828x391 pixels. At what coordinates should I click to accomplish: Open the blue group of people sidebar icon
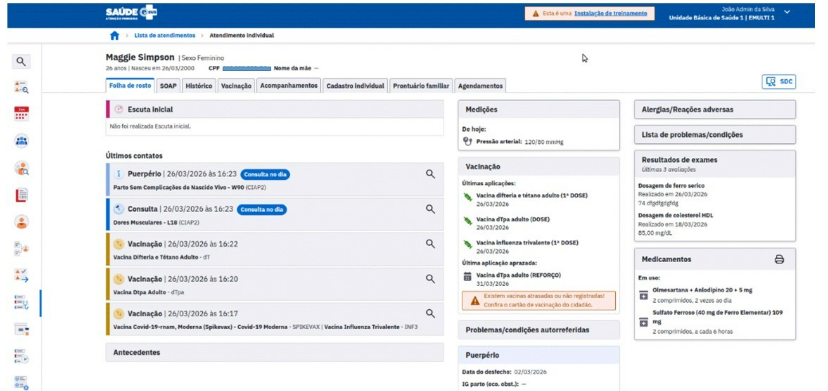pos(21,141)
